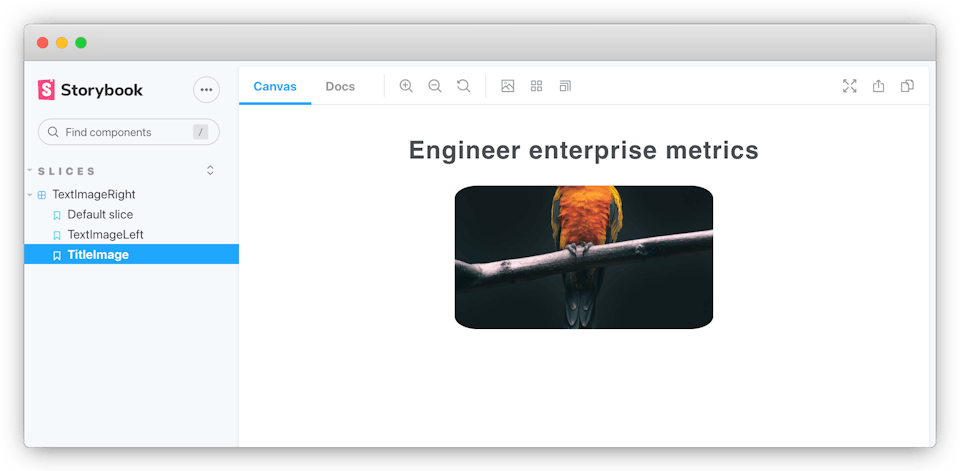Click the bookmark icon beside Default slice
Screen dimensions: 960x471
pos(57,215)
